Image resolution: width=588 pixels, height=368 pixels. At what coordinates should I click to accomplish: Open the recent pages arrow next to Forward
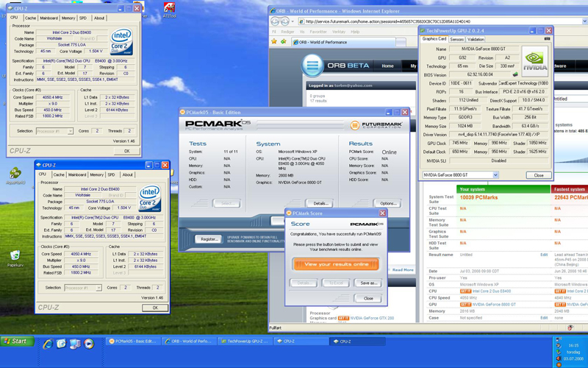[293, 21]
